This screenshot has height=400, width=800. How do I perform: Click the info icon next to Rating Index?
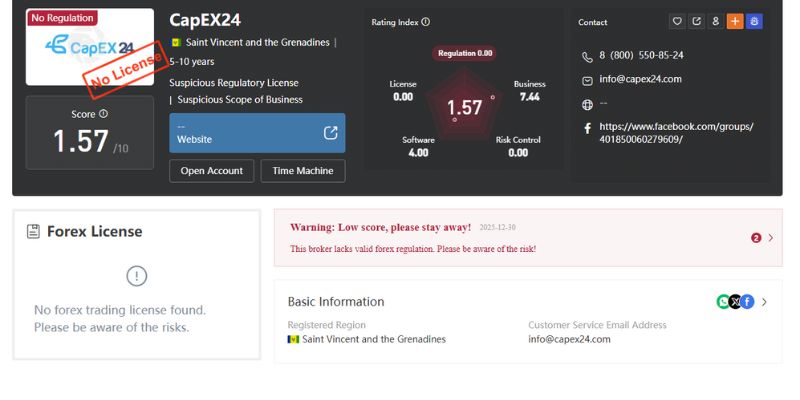tap(426, 22)
